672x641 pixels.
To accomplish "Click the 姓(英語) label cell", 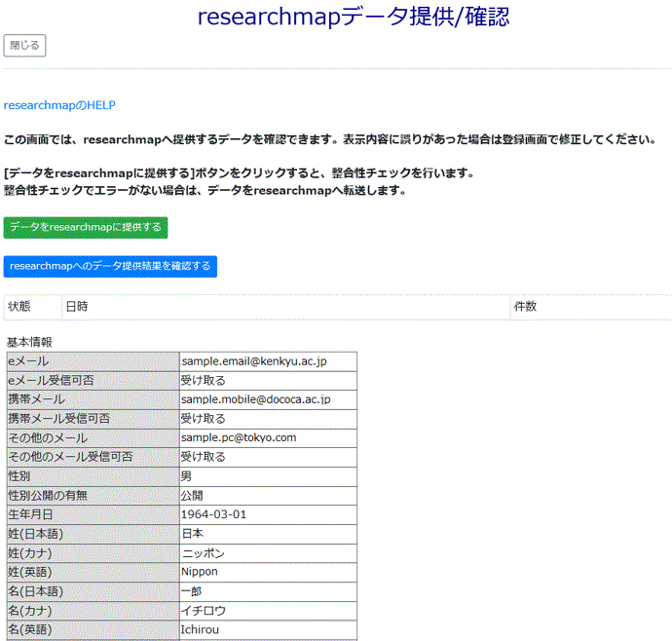I will point(93,572).
